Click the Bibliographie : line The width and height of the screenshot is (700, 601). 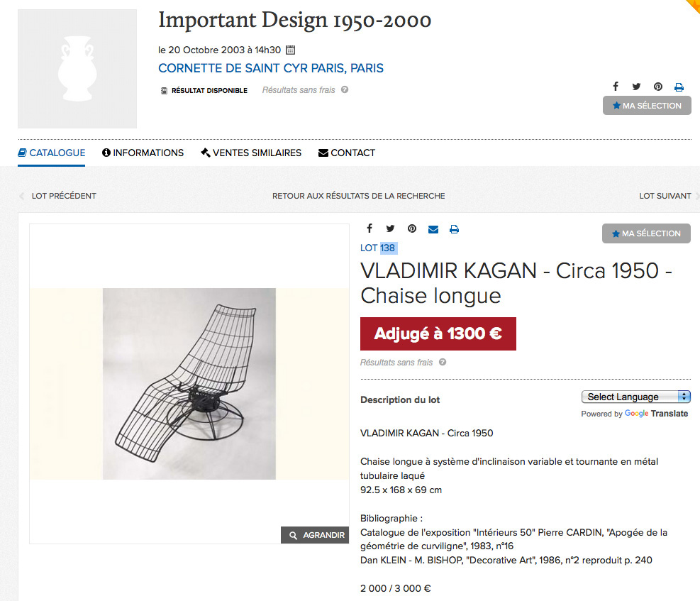coord(391,519)
